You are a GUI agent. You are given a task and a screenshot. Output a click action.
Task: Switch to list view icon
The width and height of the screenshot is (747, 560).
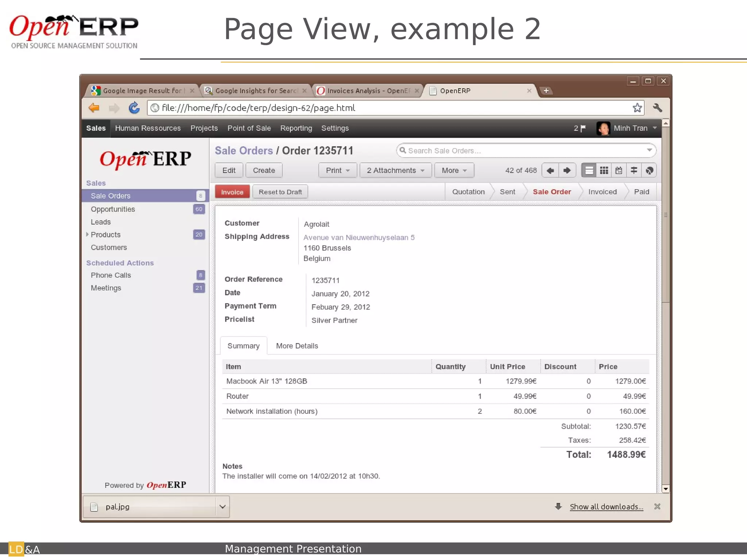click(x=589, y=171)
